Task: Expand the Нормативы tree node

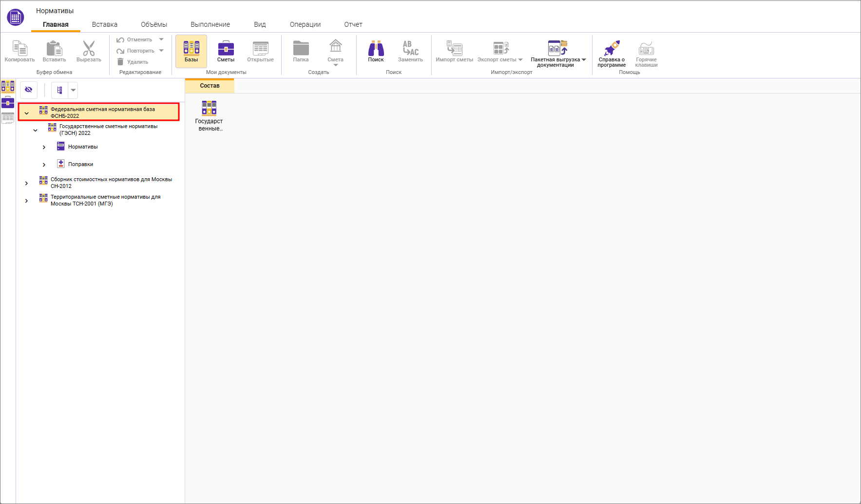Action: pos(44,147)
